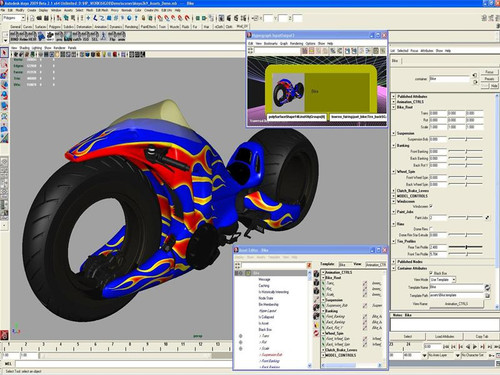Click the Asset Editor Template field
The height and width of the screenshot is (375, 500).
(345, 265)
